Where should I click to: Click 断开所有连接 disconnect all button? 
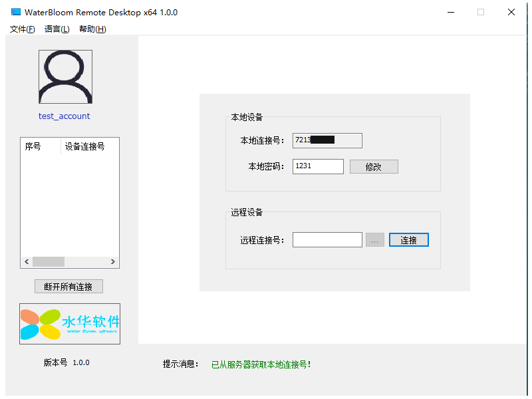(x=68, y=287)
